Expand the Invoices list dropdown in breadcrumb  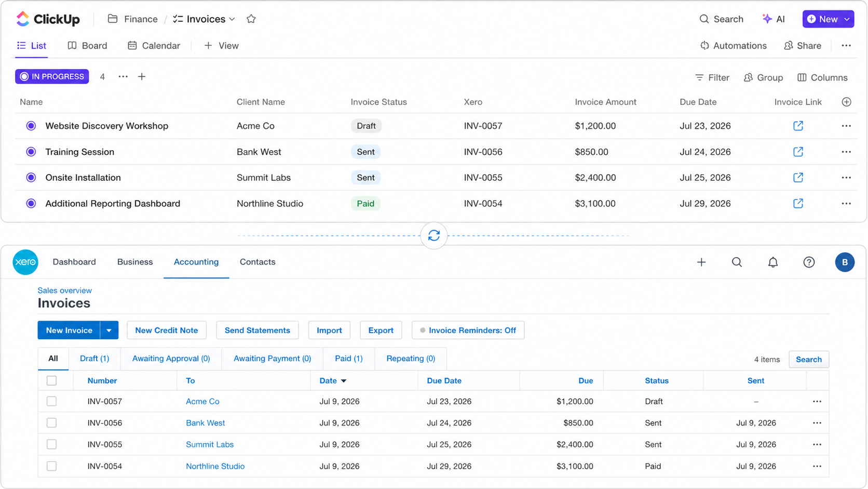[232, 19]
